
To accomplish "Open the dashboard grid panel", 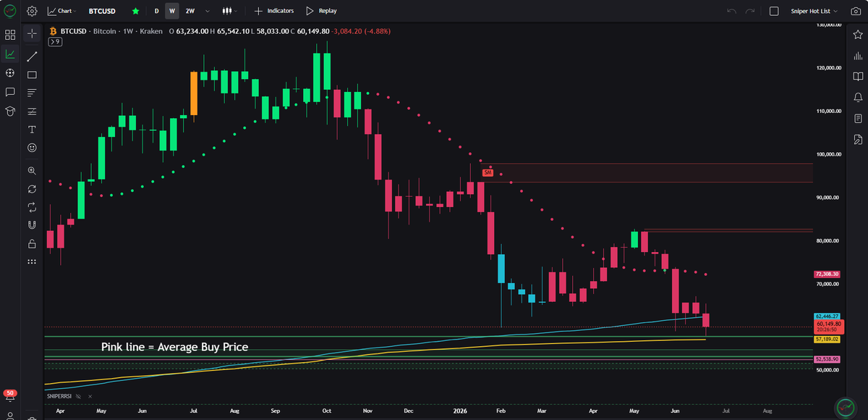I will (10, 34).
